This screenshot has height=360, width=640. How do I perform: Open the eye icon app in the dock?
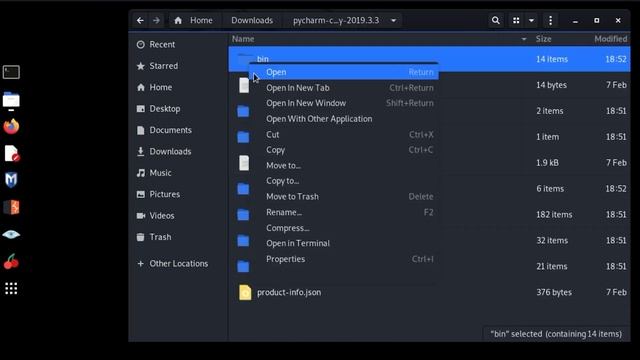pos(11,234)
